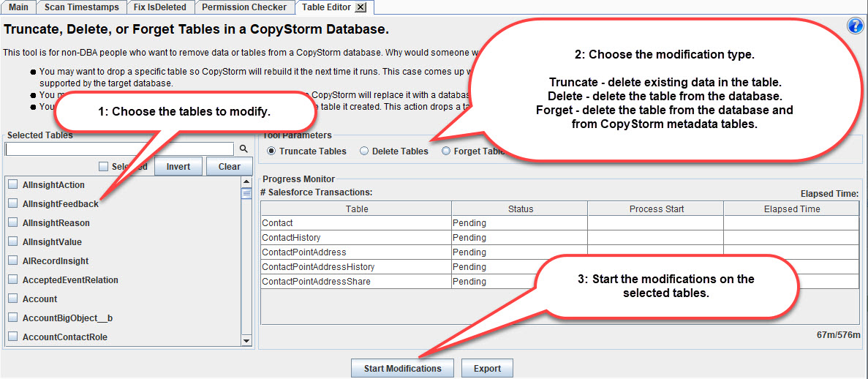868x379 pixels.
Task: Click the Invert button
Action: 178,166
